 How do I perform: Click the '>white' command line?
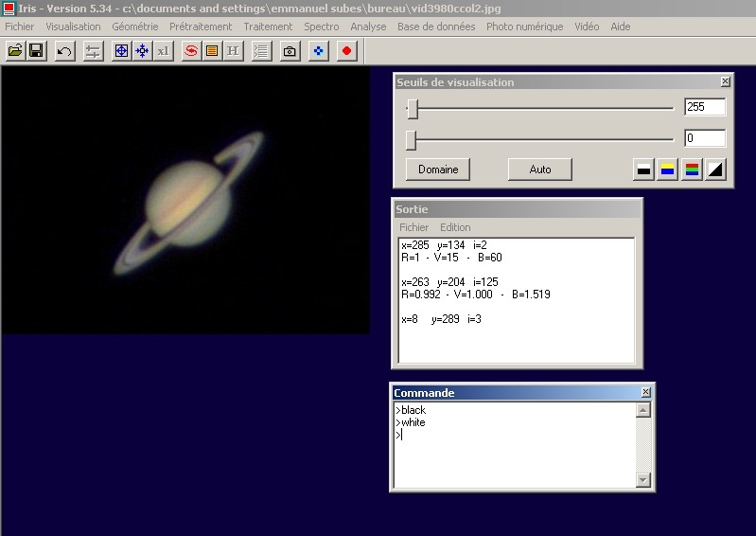pyautogui.click(x=411, y=422)
